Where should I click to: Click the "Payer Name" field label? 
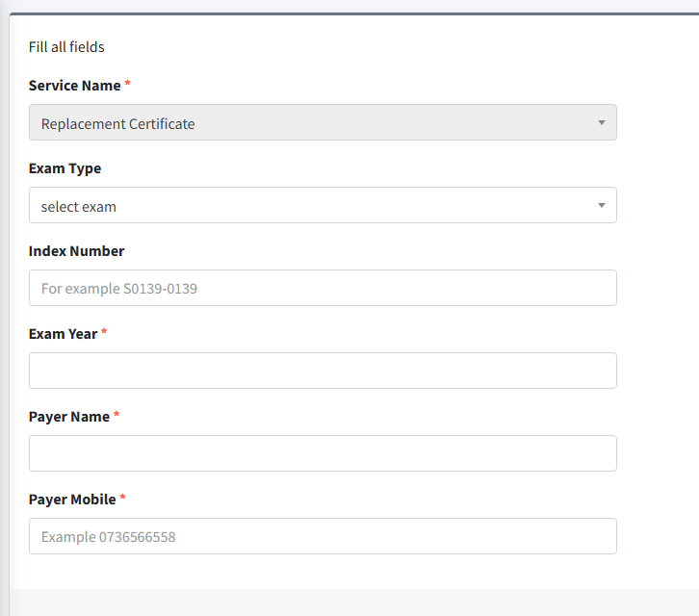tap(69, 417)
